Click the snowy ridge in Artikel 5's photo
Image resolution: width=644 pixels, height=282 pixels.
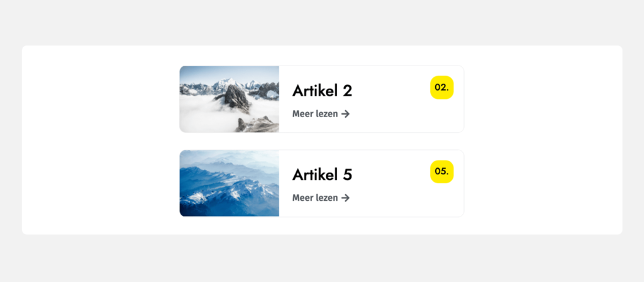click(220, 189)
